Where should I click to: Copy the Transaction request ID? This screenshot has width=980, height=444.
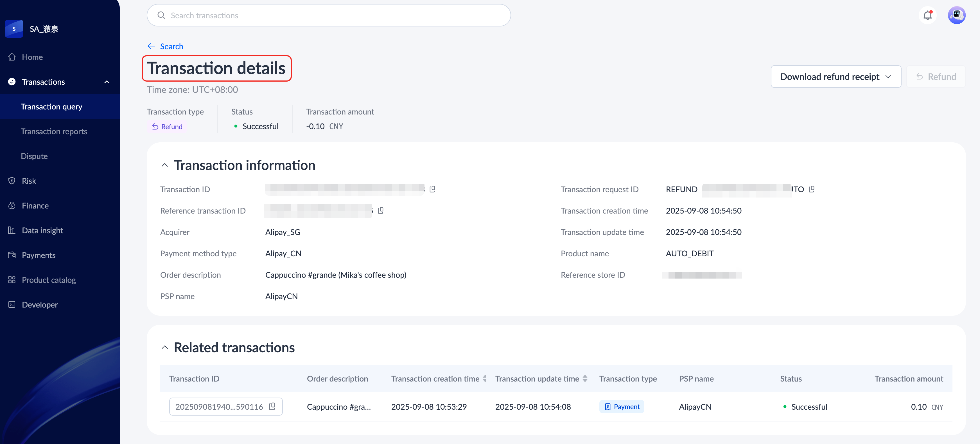[x=812, y=189]
